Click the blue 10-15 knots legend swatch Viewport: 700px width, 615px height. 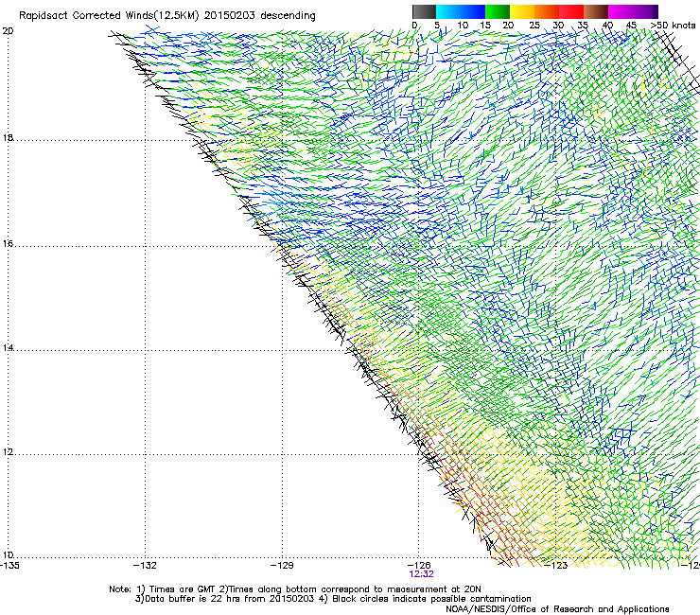point(473,11)
